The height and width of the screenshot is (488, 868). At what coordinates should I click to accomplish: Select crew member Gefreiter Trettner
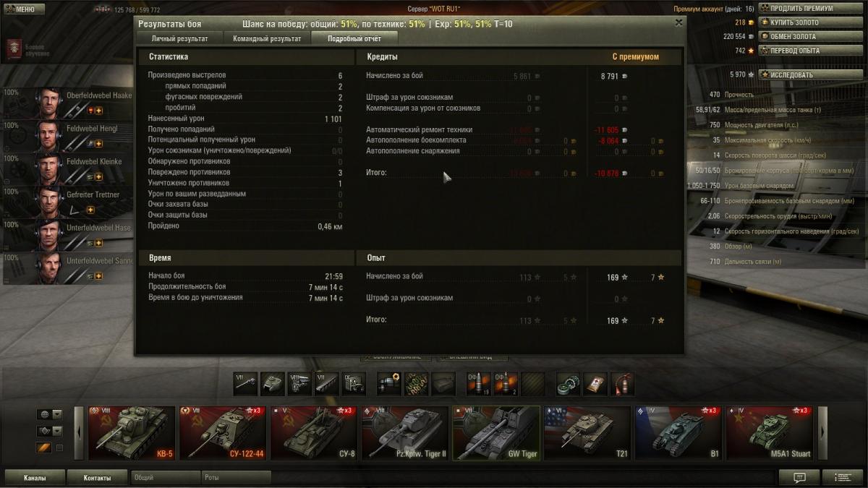tap(69, 202)
